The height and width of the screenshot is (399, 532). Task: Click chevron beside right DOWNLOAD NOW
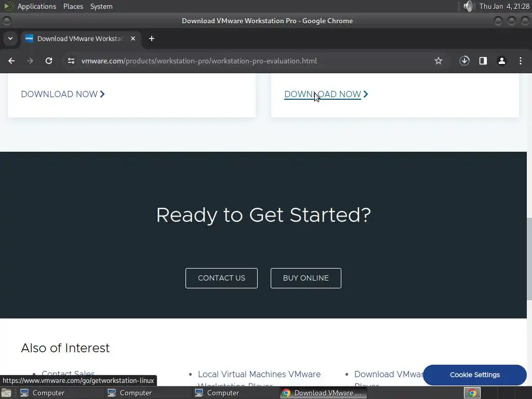coord(366,94)
